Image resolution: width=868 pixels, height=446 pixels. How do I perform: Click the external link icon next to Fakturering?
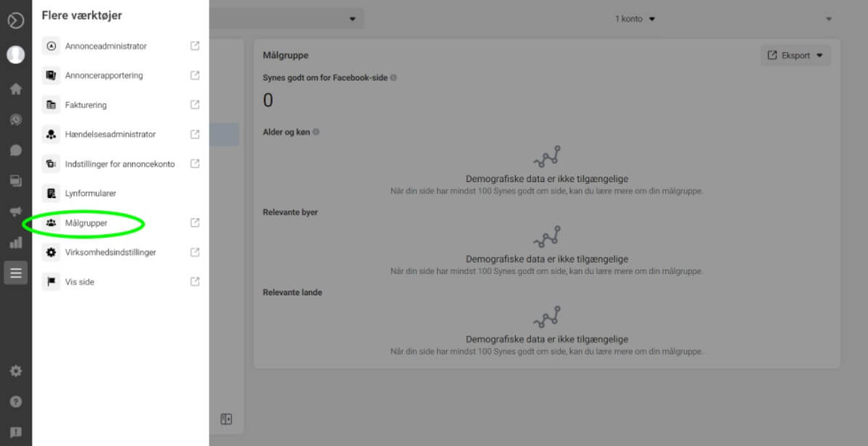point(194,104)
